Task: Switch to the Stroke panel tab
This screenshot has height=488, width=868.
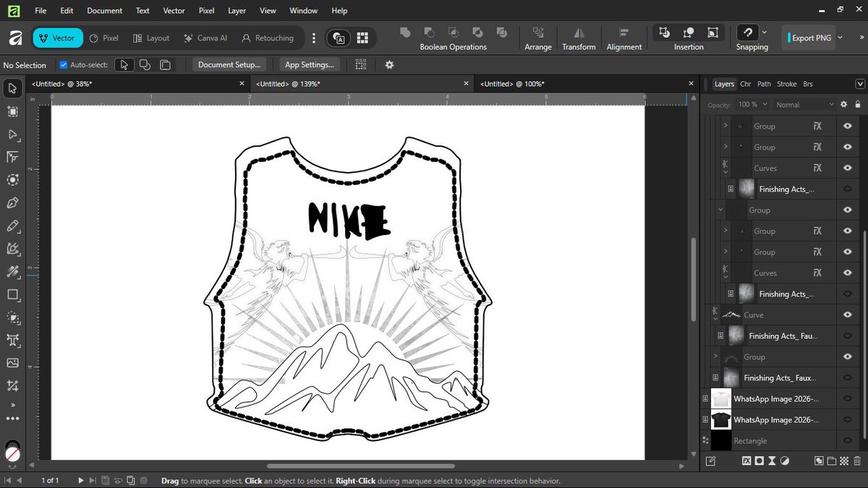Action: coord(786,84)
